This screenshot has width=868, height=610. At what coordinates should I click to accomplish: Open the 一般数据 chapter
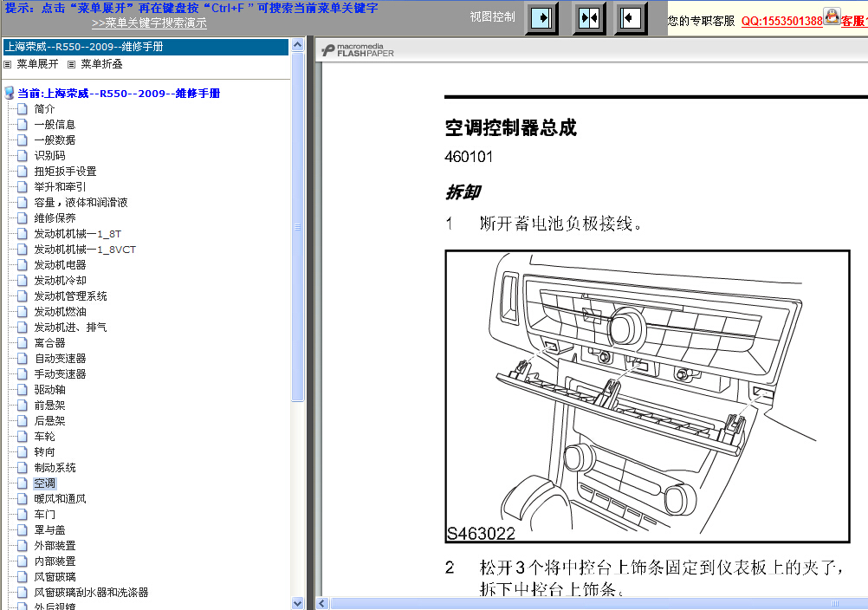click(x=55, y=140)
